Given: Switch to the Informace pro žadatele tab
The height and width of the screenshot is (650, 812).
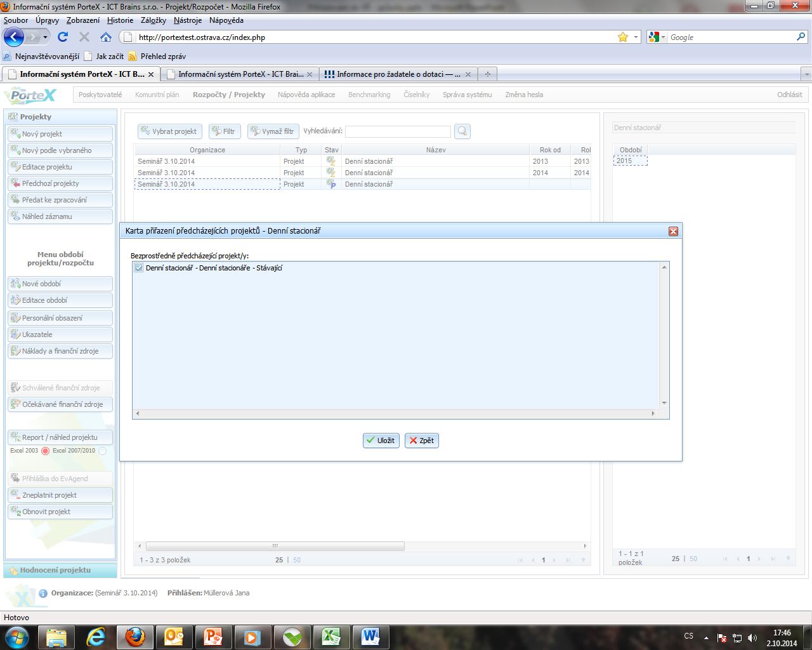Looking at the screenshot, I should 398,74.
